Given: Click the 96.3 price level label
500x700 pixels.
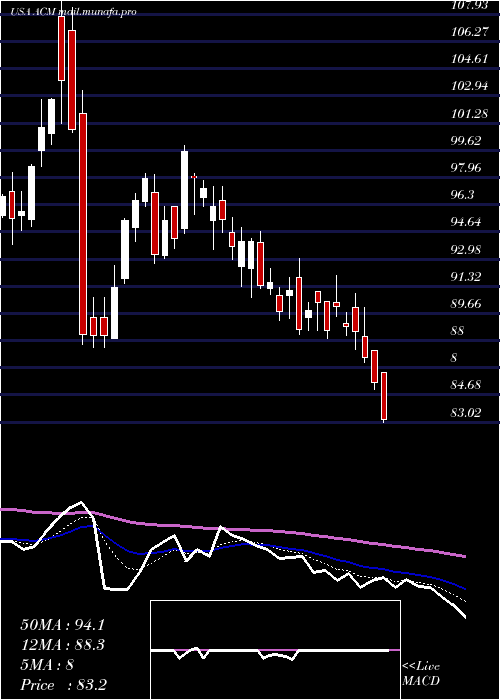Looking at the screenshot, I should 463,195.
